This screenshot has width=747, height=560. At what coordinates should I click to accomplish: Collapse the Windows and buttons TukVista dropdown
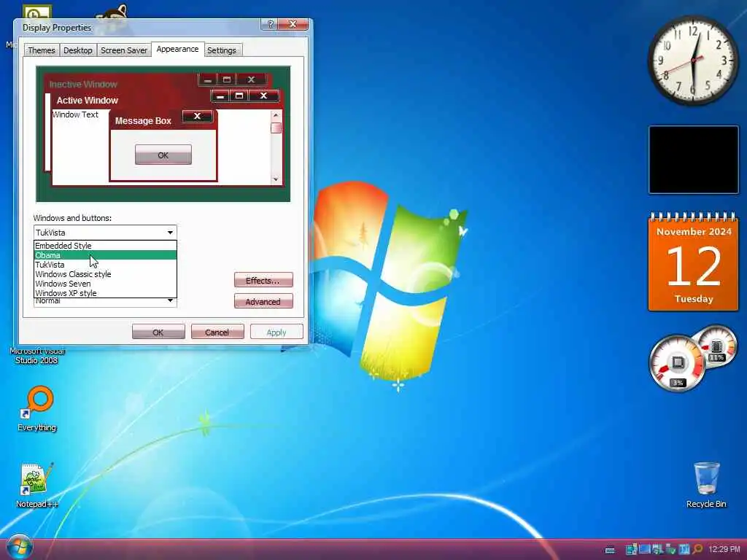[x=170, y=233]
